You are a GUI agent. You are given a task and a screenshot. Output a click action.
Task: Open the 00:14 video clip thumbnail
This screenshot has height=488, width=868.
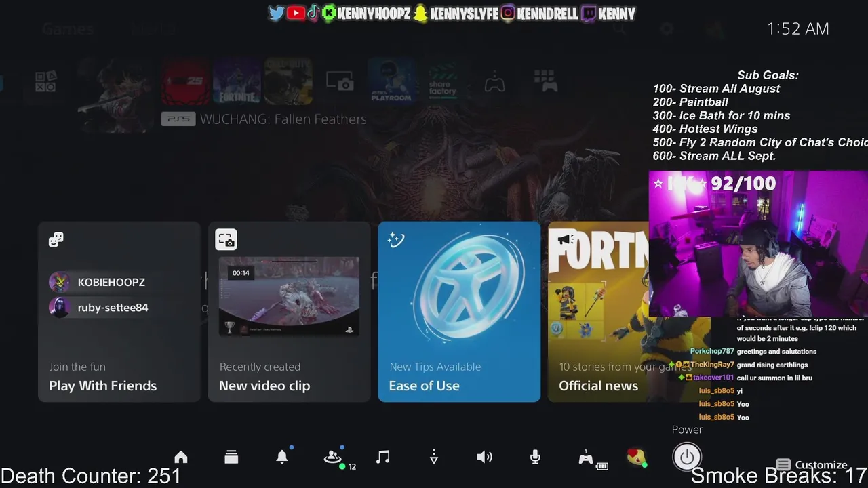tap(289, 296)
